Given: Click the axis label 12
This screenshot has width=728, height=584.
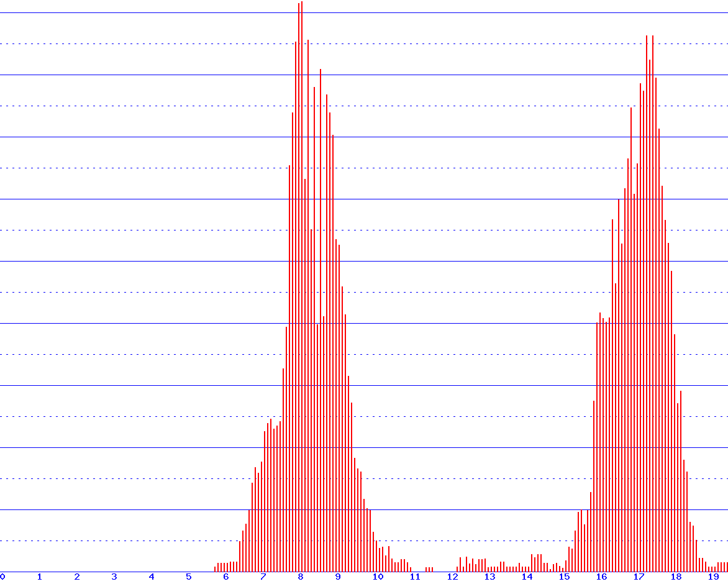Looking at the screenshot, I should (x=453, y=577).
